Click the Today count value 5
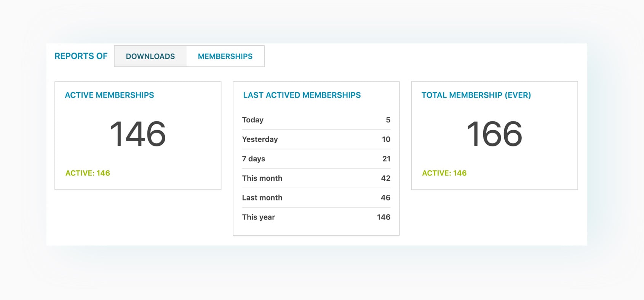This screenshot has width=644, height=300. [x=388, y=120]
